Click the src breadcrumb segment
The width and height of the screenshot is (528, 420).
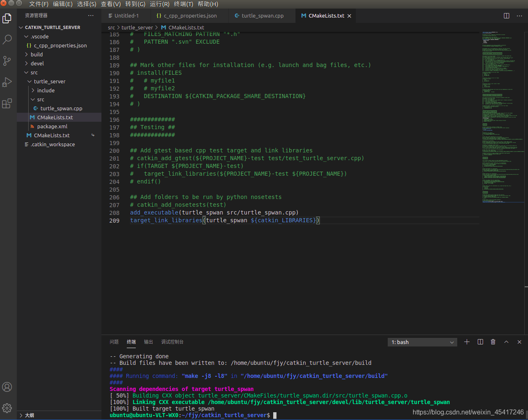click(111, 27)
